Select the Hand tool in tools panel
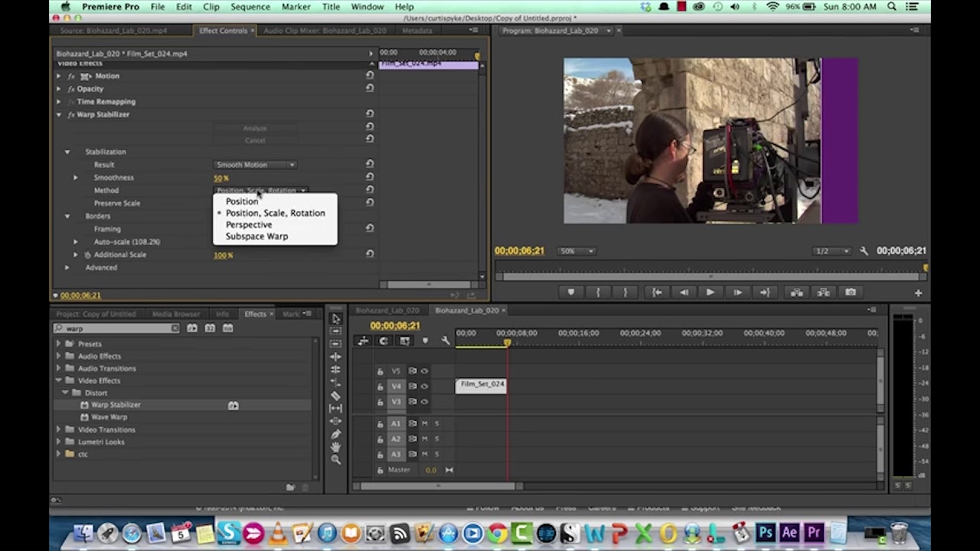This screenshot has height=551, width=980. tap(335, 446)
